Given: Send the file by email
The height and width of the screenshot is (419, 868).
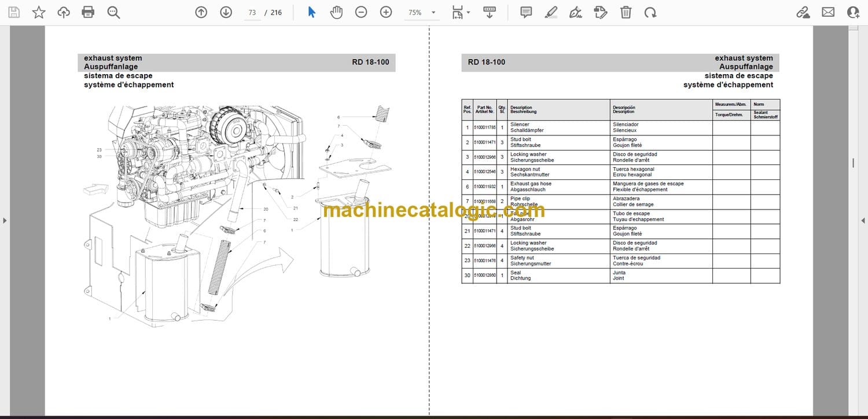Looking at the screenshot, I should tap(828, 12).
